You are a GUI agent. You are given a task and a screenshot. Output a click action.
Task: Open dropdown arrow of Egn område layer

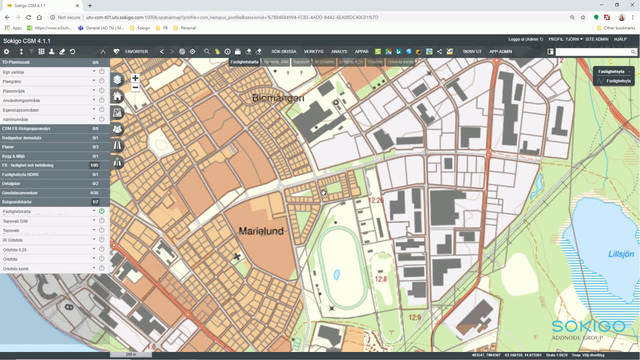coord(94,71)
